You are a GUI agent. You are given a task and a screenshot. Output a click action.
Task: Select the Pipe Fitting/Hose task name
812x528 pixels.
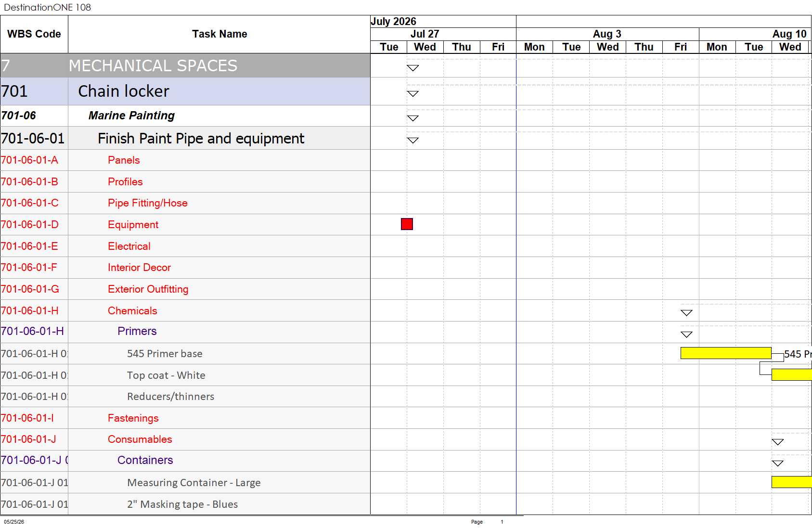point(148,203)
